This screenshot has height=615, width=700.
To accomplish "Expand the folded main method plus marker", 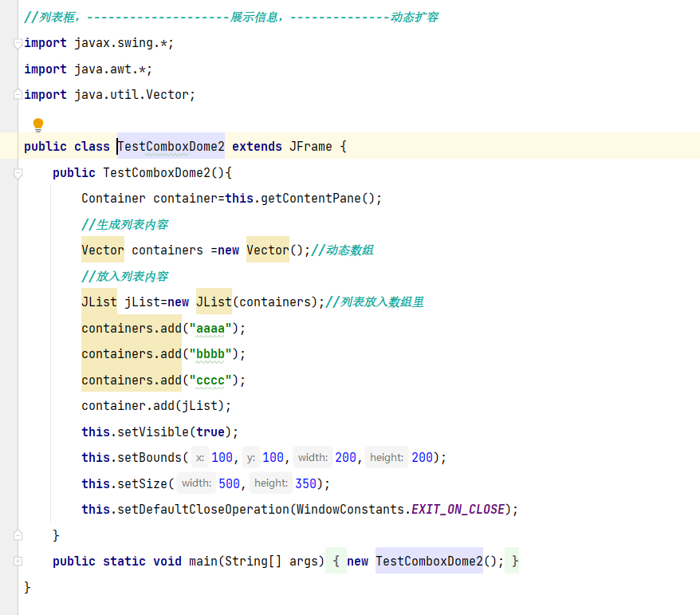I will (x=18, y=561).
